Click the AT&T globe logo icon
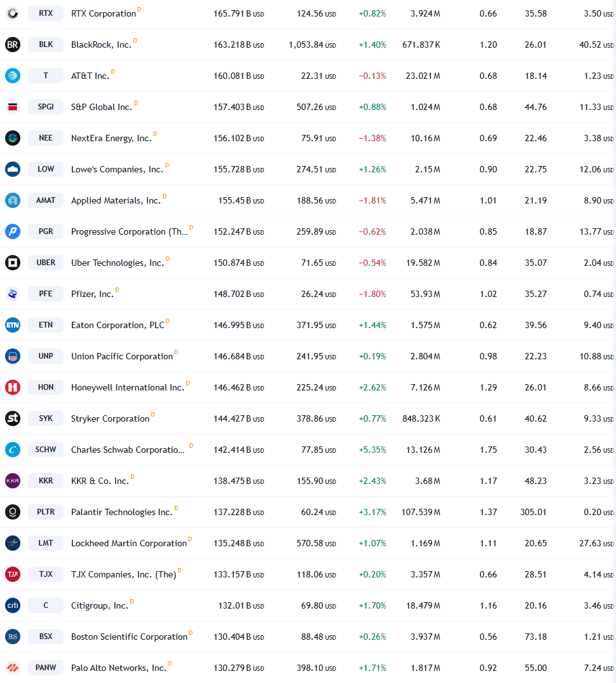This screenshot has width=616, height=683. coord(13,76)
